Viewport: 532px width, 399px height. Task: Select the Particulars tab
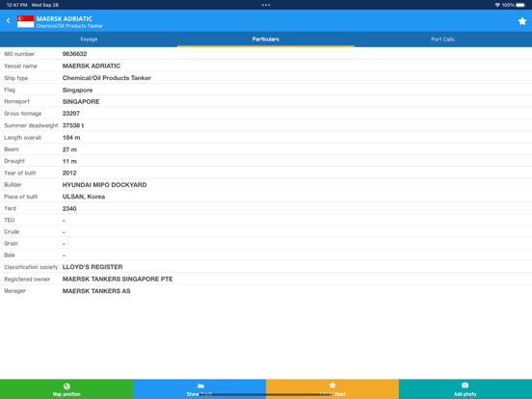[266, 40]
